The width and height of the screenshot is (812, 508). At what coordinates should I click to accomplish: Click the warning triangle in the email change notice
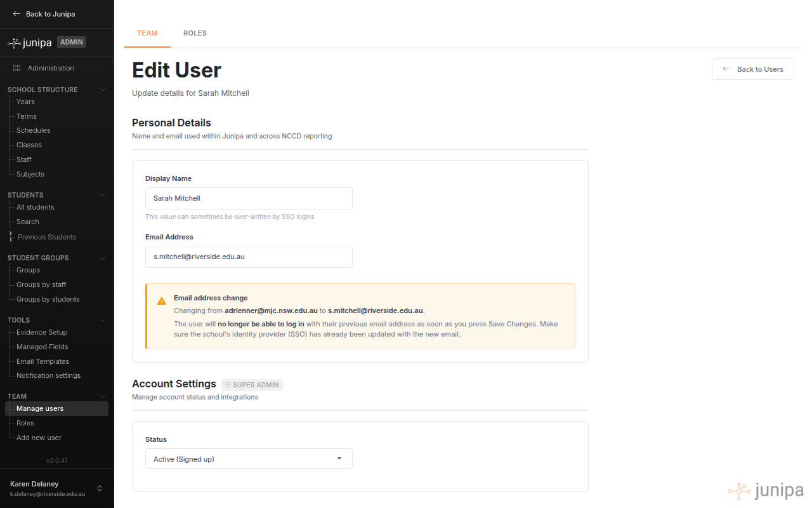(161, 300)
